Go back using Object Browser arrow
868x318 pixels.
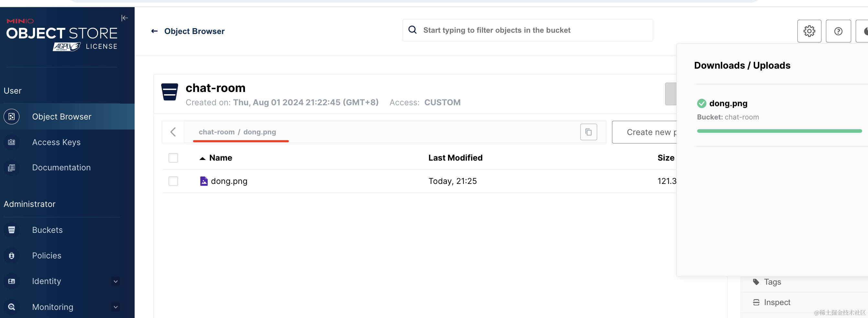pos(154,31)
